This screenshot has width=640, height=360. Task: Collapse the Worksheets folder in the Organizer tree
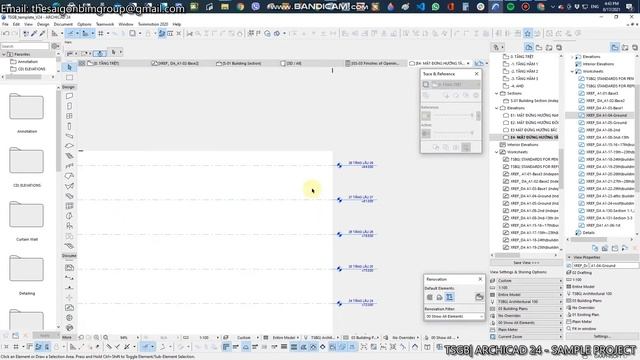pos(572,71)
